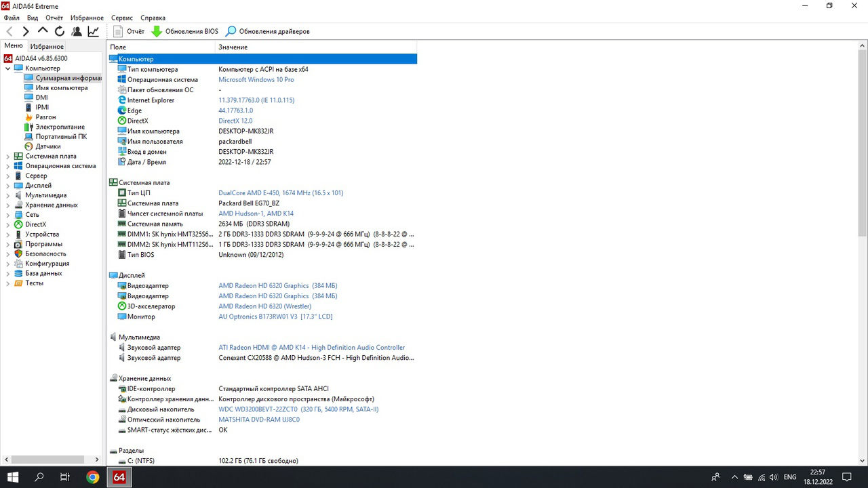Open the DirectX 12.0 link
Screen dimensions: 868x488
pos(235,121)
